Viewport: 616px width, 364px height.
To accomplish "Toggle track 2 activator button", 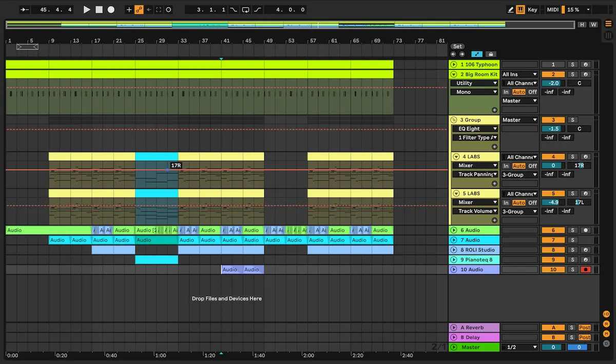I will 553,74.
